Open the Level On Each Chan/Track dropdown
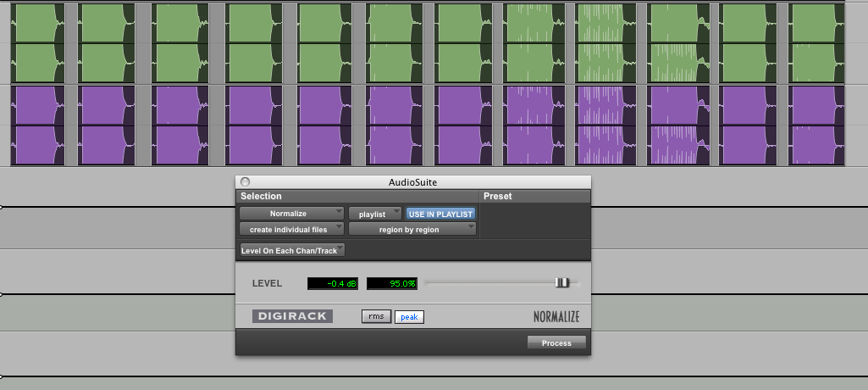868x390 pixels. point(292,250)
